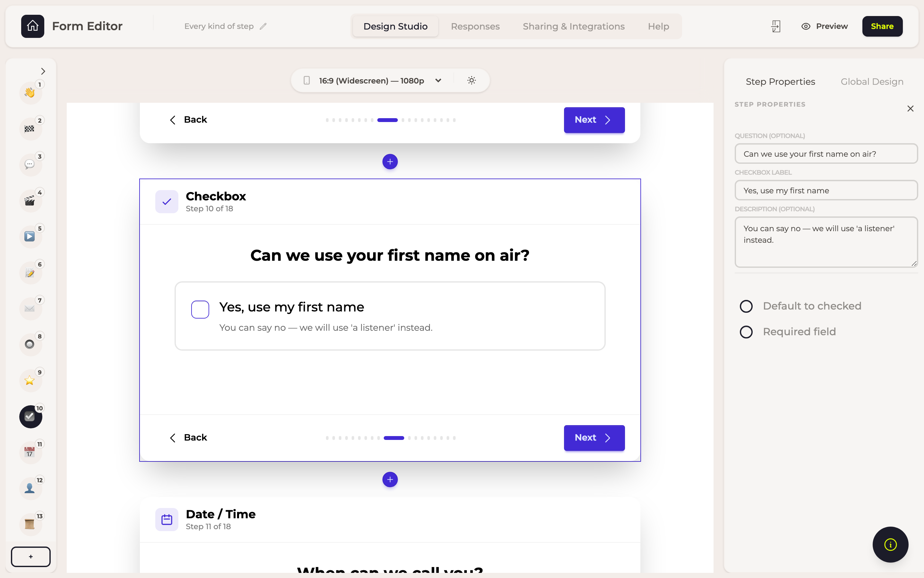
Task: Switch to the Responses tab
Action: 475,26
